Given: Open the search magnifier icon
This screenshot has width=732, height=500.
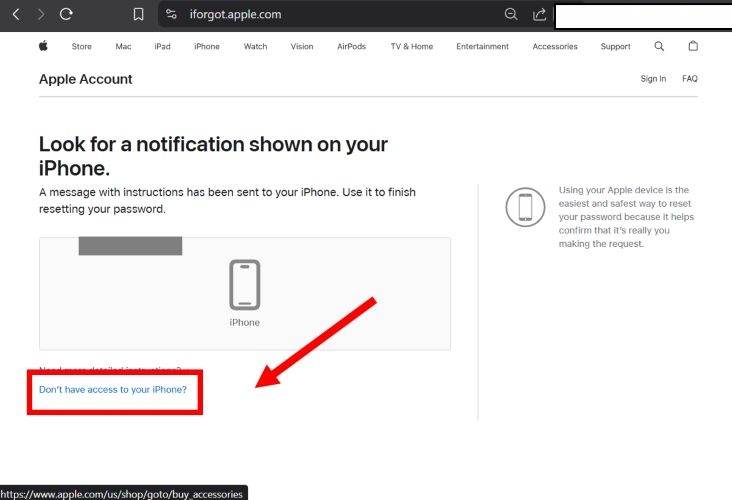Looking at the screenshot, I should [659, 46].
